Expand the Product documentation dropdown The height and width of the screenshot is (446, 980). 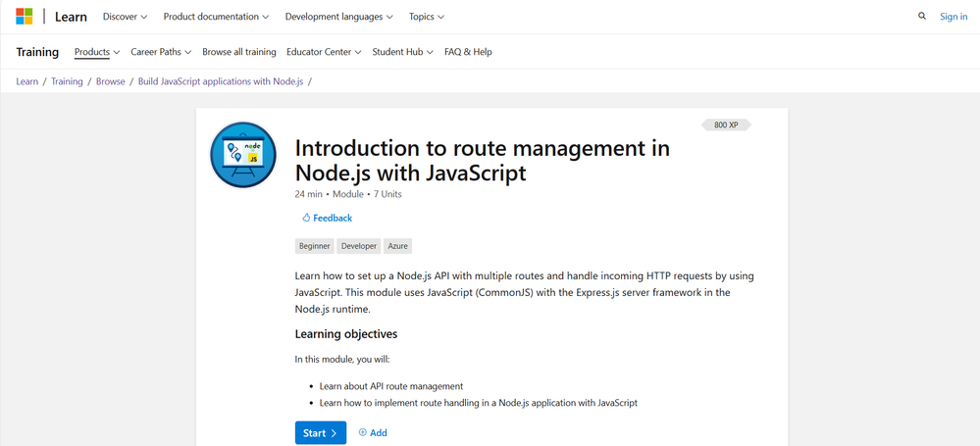coord(216,17)
